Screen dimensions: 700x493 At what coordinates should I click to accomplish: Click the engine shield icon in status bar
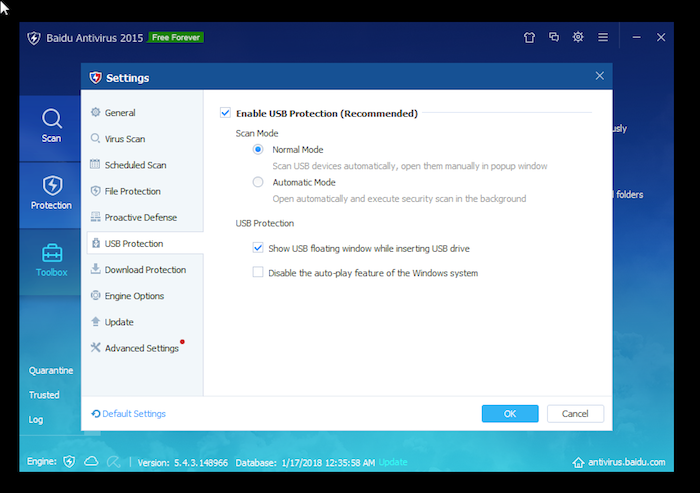pyautogui.click(x=69, y=461)
